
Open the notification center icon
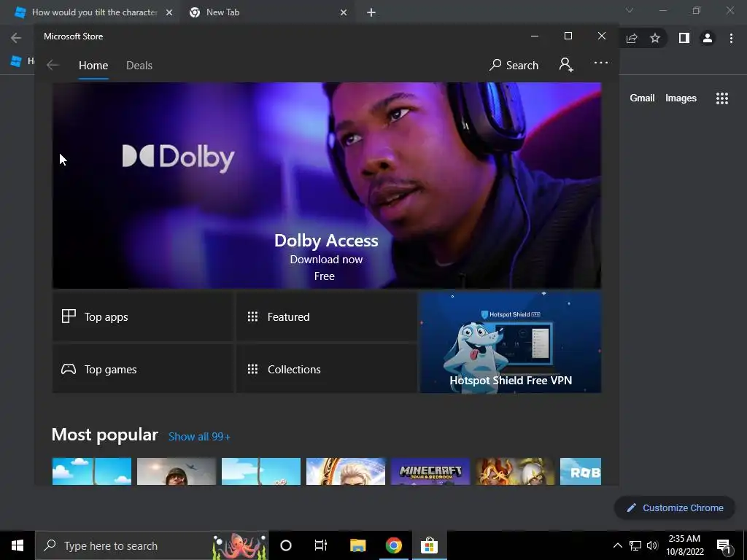(x=724, y=546)
